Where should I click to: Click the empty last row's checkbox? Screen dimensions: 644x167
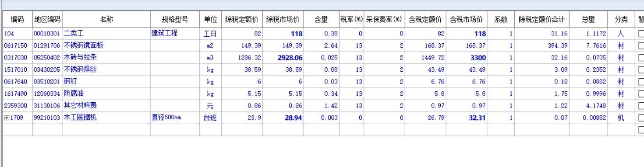coord(641,130)
